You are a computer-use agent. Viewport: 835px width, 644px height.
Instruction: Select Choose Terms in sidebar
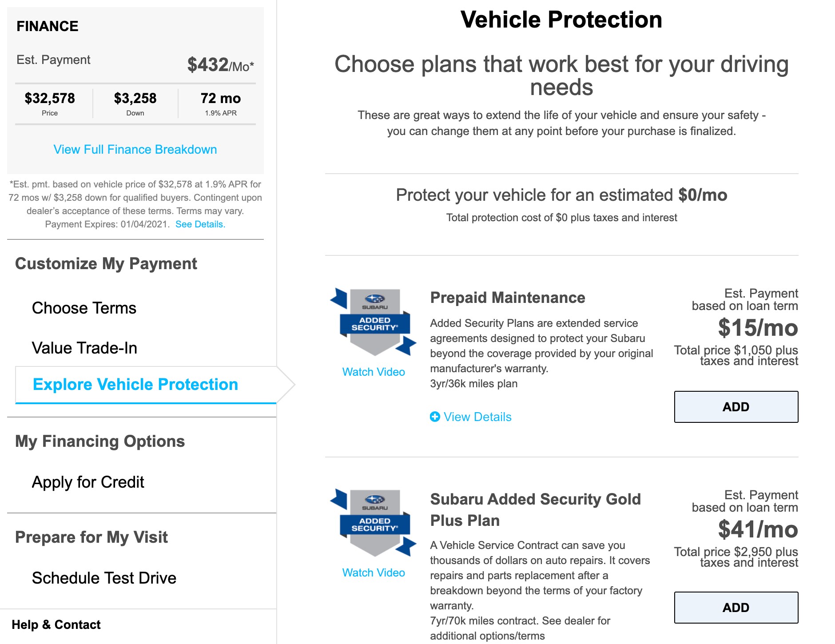click(x=84, y=308)
